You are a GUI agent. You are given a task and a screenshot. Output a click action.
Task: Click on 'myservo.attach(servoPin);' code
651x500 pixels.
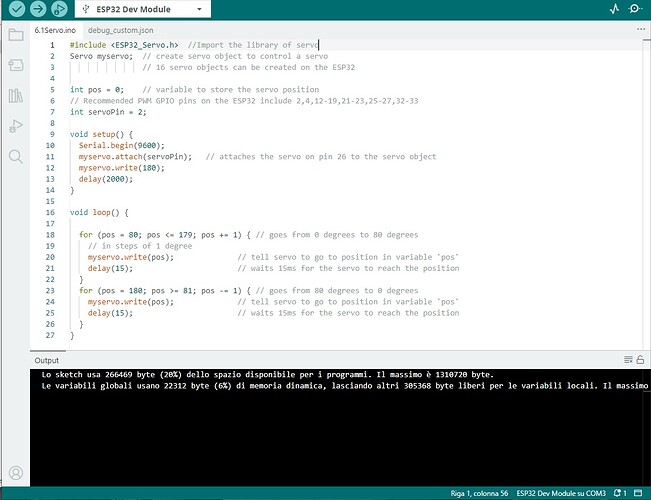135,157
